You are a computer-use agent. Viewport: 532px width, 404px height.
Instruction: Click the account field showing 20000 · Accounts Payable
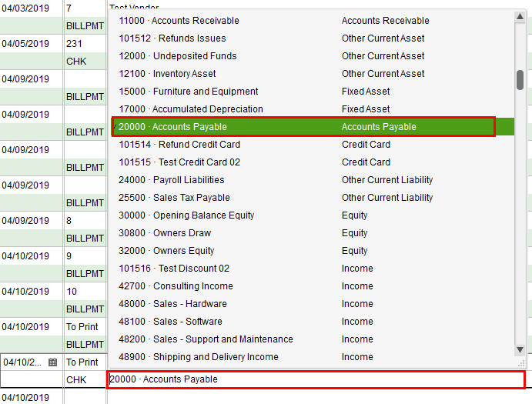[x=316, y=379]
